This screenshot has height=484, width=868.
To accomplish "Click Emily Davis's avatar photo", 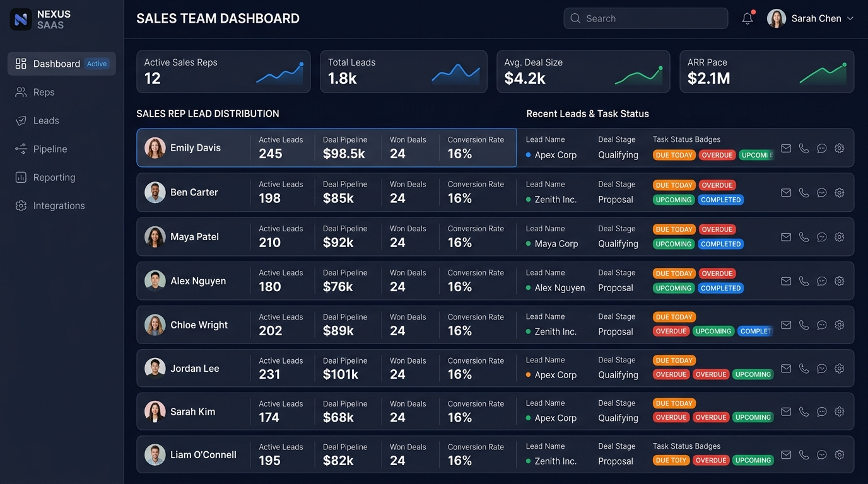I will click(155, 148).
